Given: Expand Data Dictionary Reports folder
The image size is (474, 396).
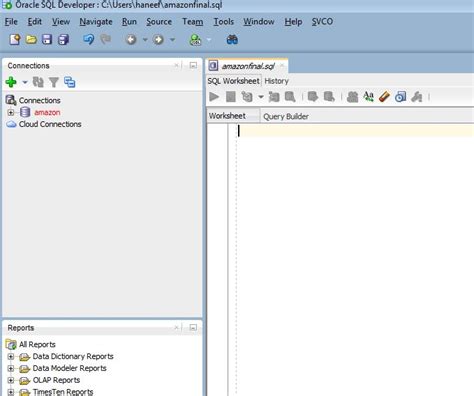Looking at the screenshot, I should pos(11,356).
